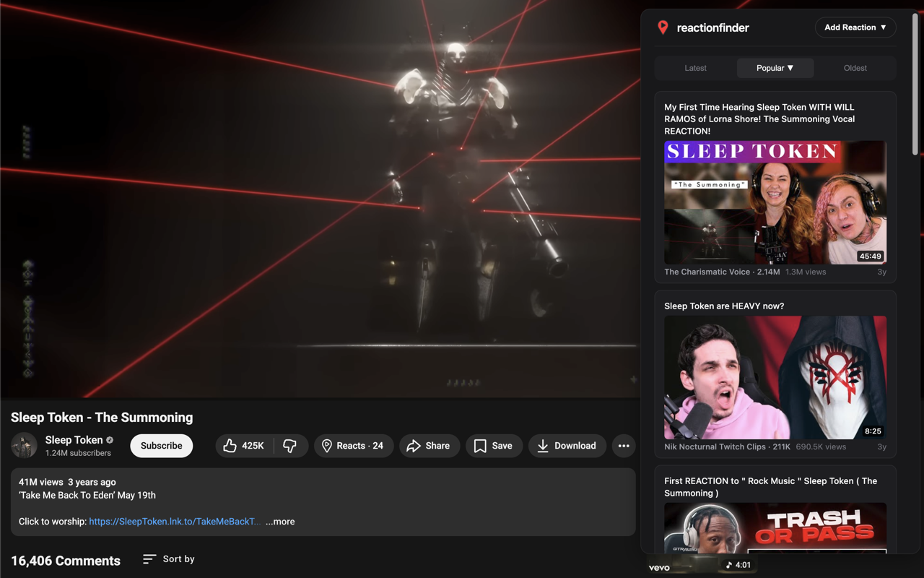Subscribe to the Sleep Token channel
The image size is (924, 578).
[x=162, y=446]
